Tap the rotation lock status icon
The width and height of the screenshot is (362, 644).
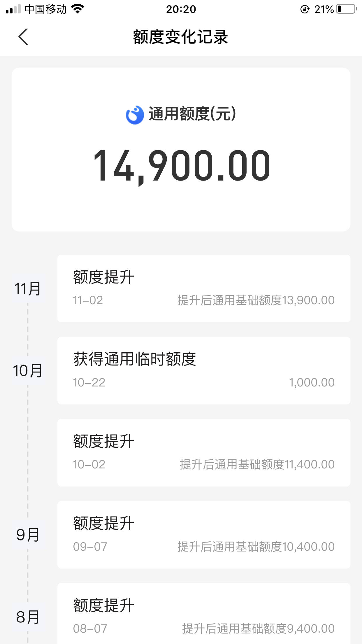pyautogui.click(x=305, y=9)
